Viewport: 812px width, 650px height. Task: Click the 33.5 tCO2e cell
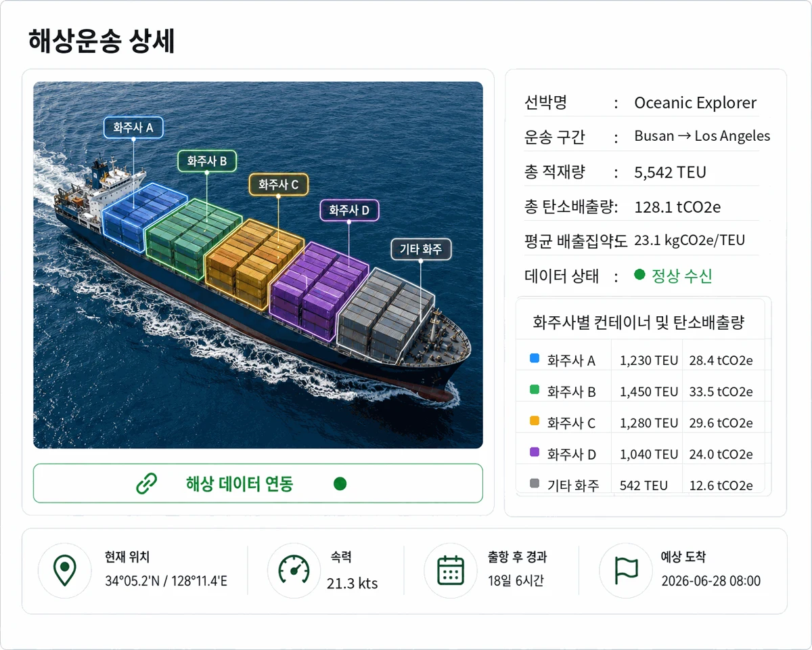721,391
